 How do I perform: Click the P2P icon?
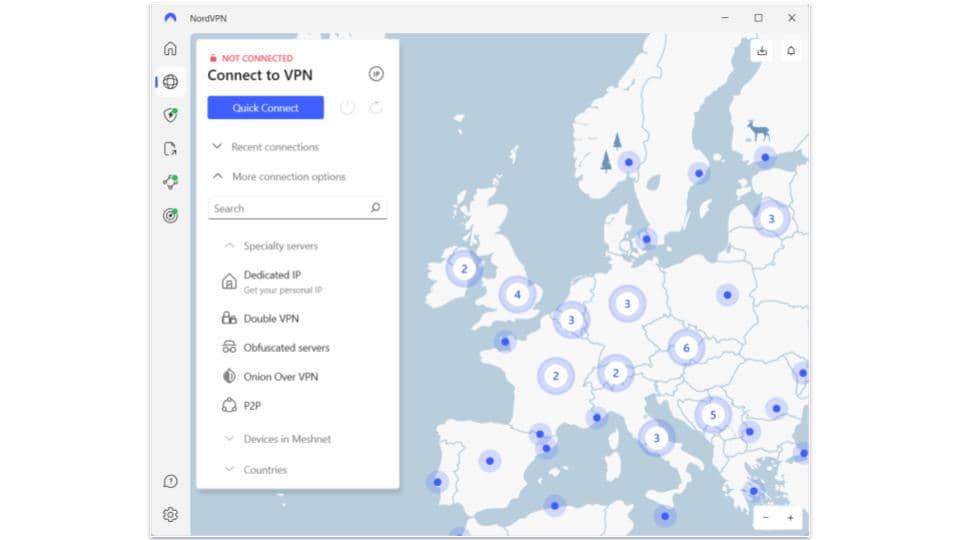229,405
